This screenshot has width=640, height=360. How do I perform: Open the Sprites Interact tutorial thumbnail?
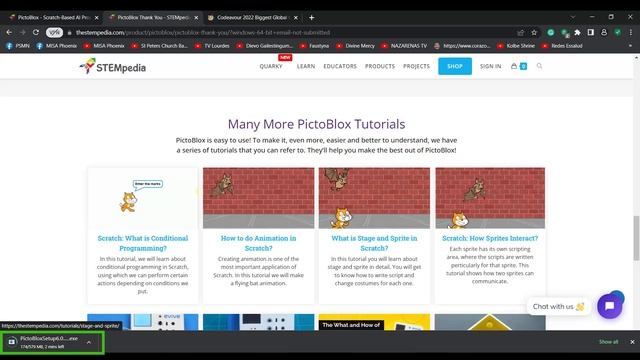coord(490,198)
